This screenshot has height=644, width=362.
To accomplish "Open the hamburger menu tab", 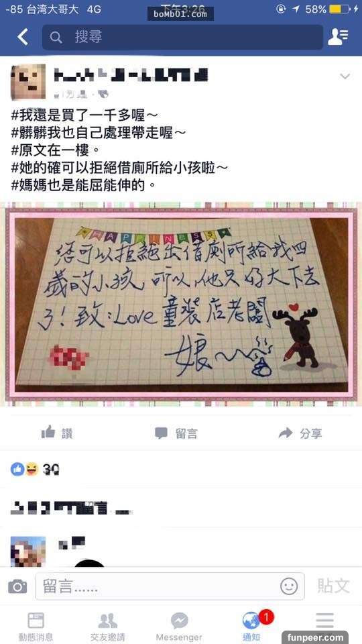I will (x=324, y=621).
